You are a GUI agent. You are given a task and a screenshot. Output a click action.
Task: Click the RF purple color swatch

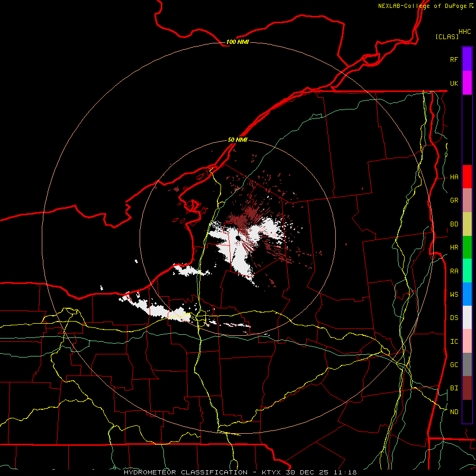click(467, 59)
